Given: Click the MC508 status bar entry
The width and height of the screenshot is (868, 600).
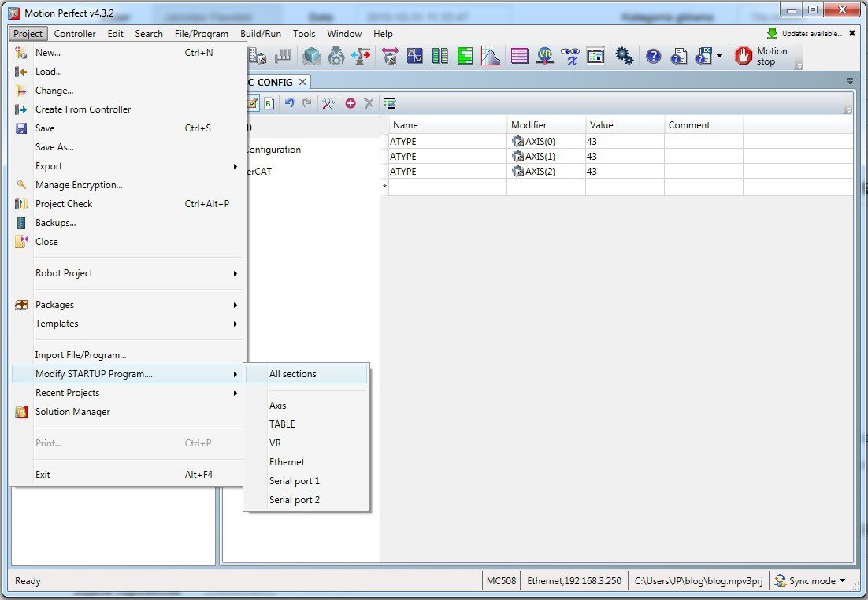Looking at the screenshot, I should [x=502, y=580].
